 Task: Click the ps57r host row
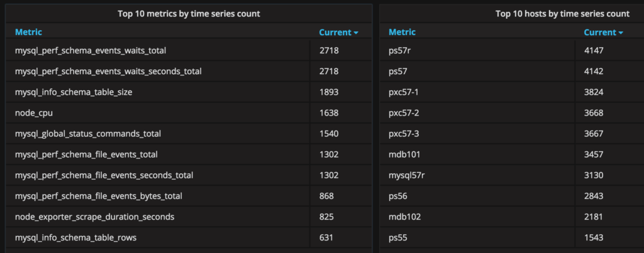(400, 50)
